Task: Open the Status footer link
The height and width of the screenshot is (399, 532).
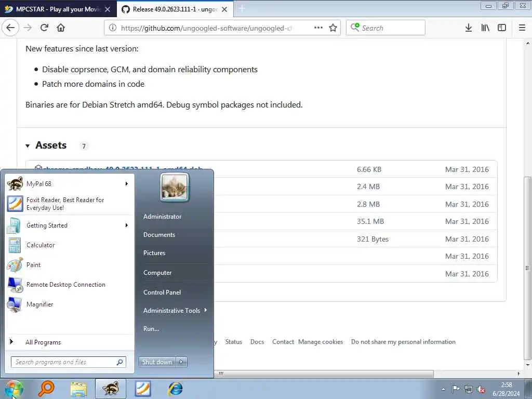Action: coord(234,342)
